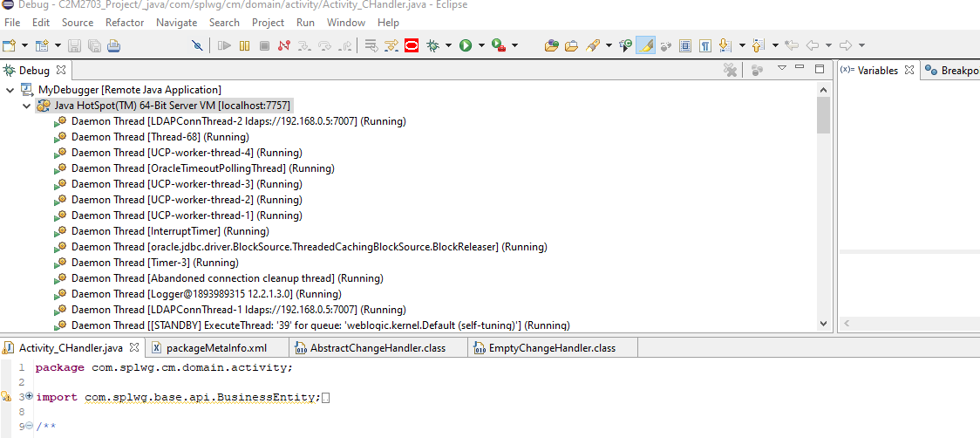This screenshot has height=438, width=980.
Task: Click the Resume debug button
Action: coord(225,45)
